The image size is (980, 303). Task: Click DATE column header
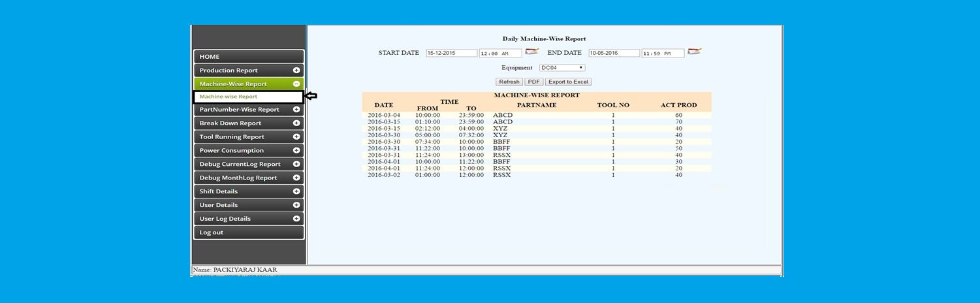384,105
